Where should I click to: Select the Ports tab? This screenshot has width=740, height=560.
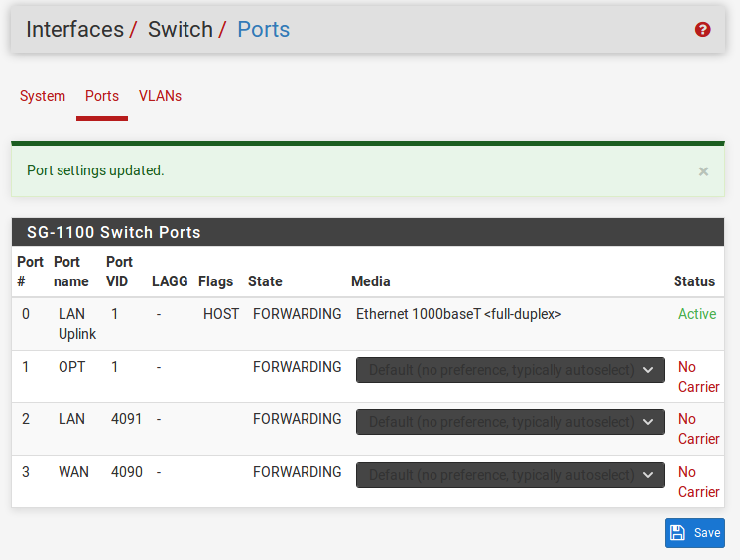pos(102,96)
